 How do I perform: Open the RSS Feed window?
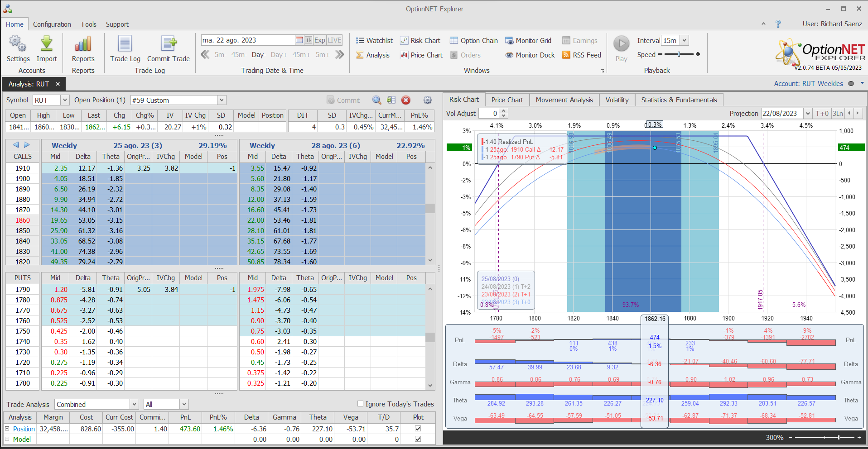pos(581,55)
